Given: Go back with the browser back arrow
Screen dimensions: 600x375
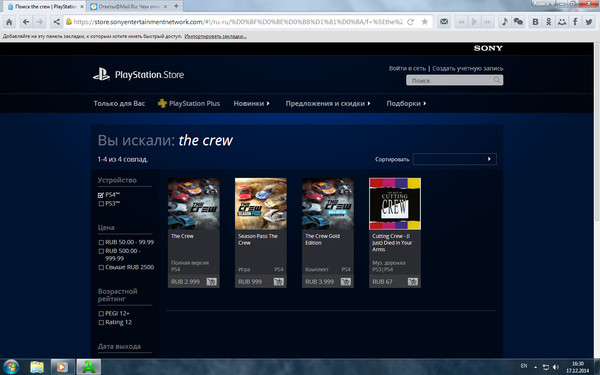Looking at the screenshot, I should click(x=26, y=22).
